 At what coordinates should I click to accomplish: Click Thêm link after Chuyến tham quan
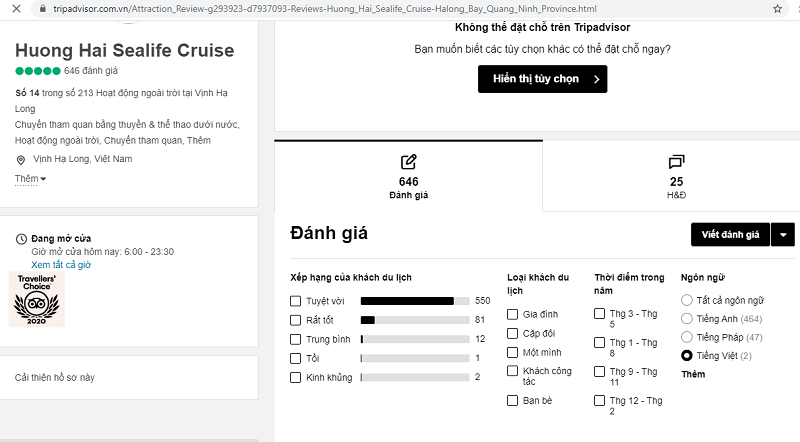pyautogui.click(x=198, y=140)
